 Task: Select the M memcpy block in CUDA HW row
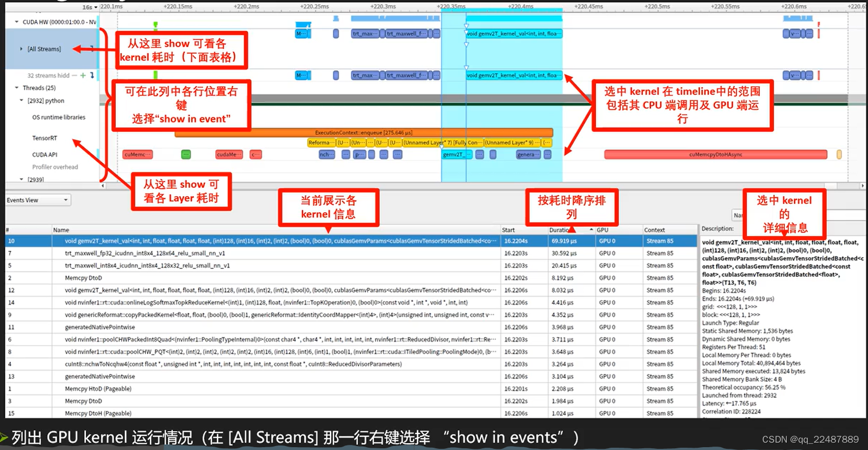302,33
